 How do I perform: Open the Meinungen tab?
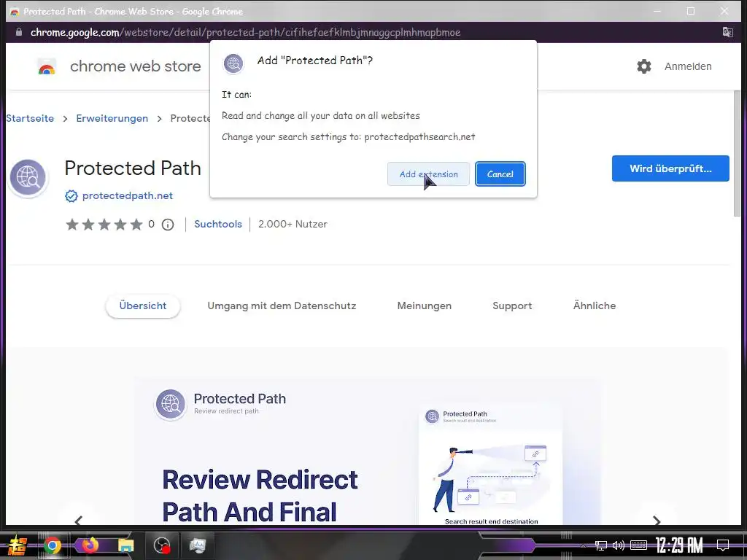(424, 306)
